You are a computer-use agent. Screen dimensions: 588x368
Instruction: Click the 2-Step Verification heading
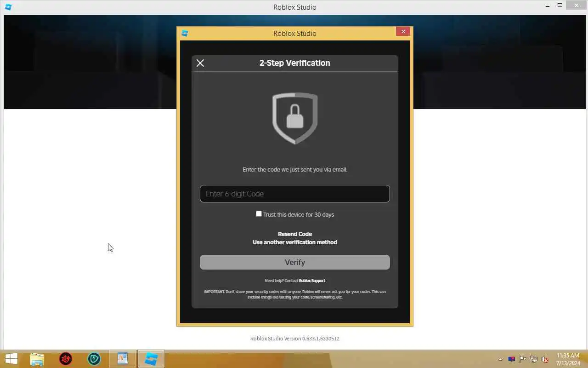click(x=295, y=63)
